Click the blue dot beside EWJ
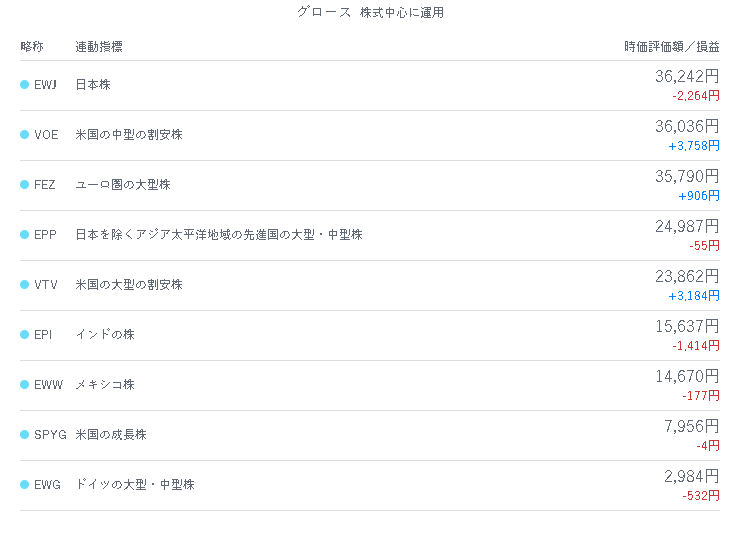742x533 pixels. (25, 85)
